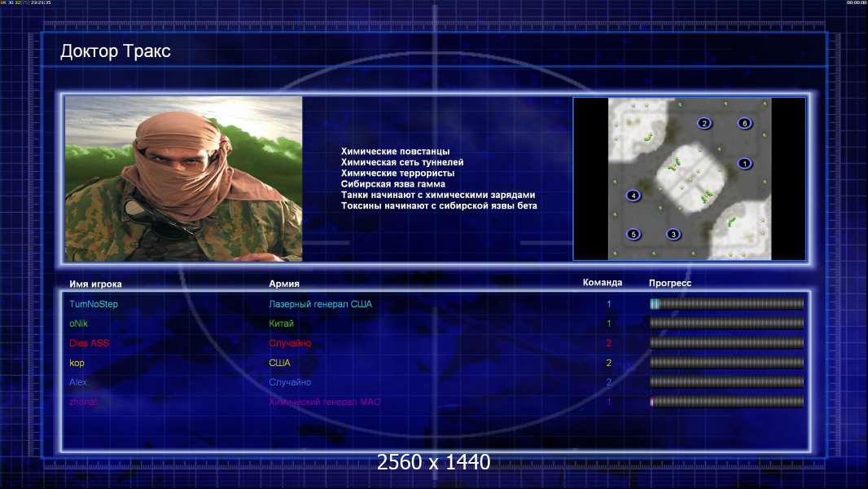Click the Химическая сеть туннелей line
868x489 pixels.
pos(402,162)
